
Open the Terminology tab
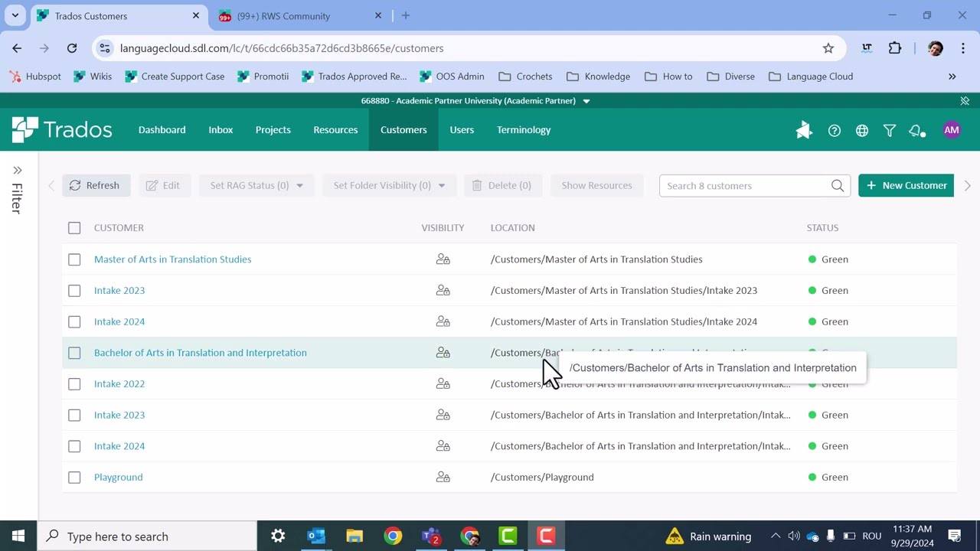[524, 130]
